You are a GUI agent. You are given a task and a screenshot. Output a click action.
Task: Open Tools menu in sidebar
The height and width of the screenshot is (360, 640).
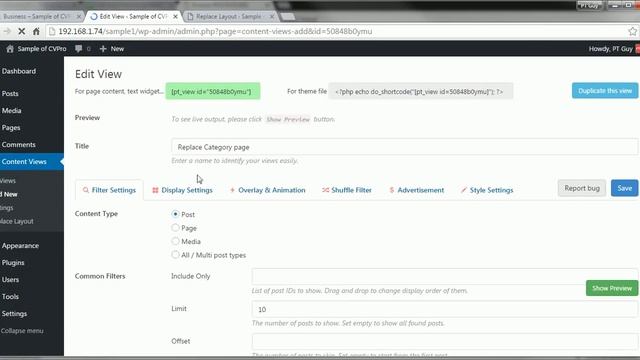coord(10,297)
